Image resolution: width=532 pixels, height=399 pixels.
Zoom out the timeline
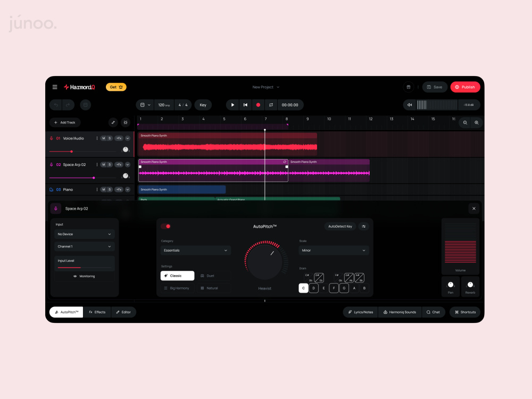(465, 122)
